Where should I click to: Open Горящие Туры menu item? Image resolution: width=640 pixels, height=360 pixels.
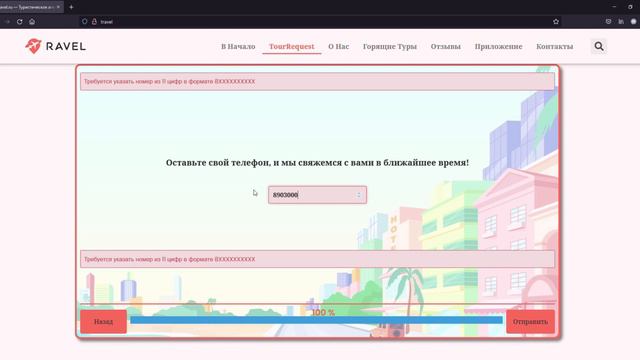click(390, 47)
